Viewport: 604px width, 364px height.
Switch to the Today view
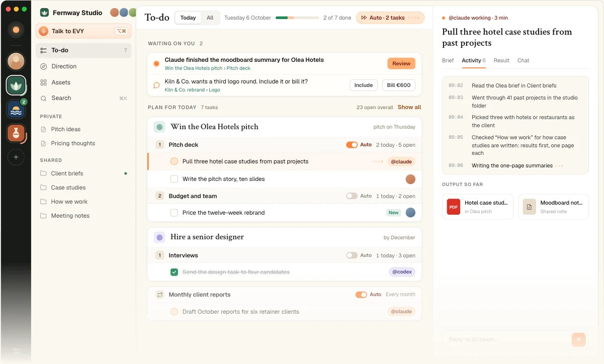tap(188, 18)
